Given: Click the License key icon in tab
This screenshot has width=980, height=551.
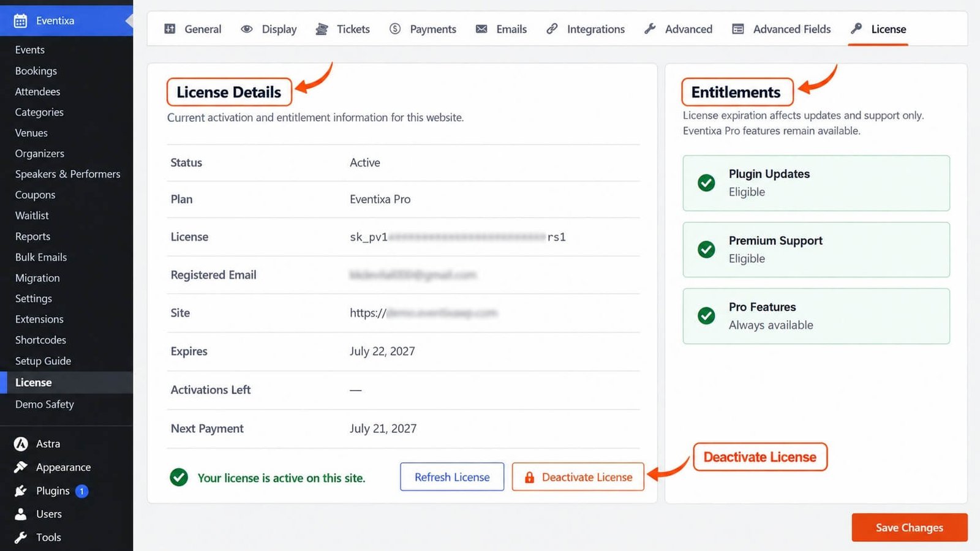Looking at the screenshot, I should 856,28.
